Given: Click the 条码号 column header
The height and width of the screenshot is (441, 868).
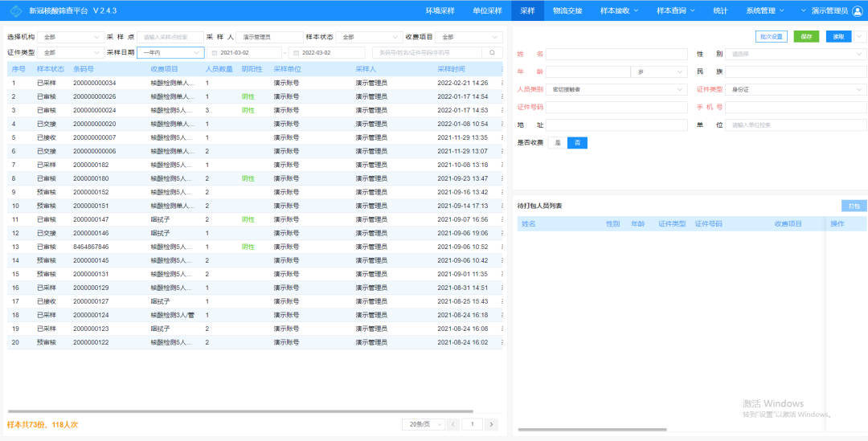Looking at the screenshot, I should 84,69.
